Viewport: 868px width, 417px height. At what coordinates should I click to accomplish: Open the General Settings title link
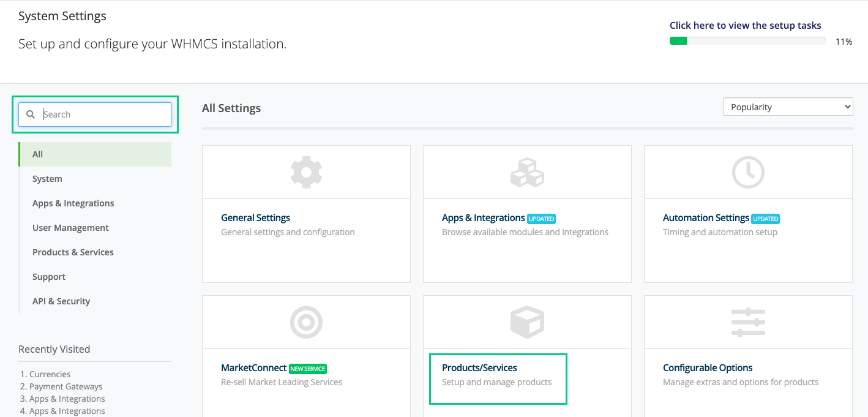tap(255, 217)
